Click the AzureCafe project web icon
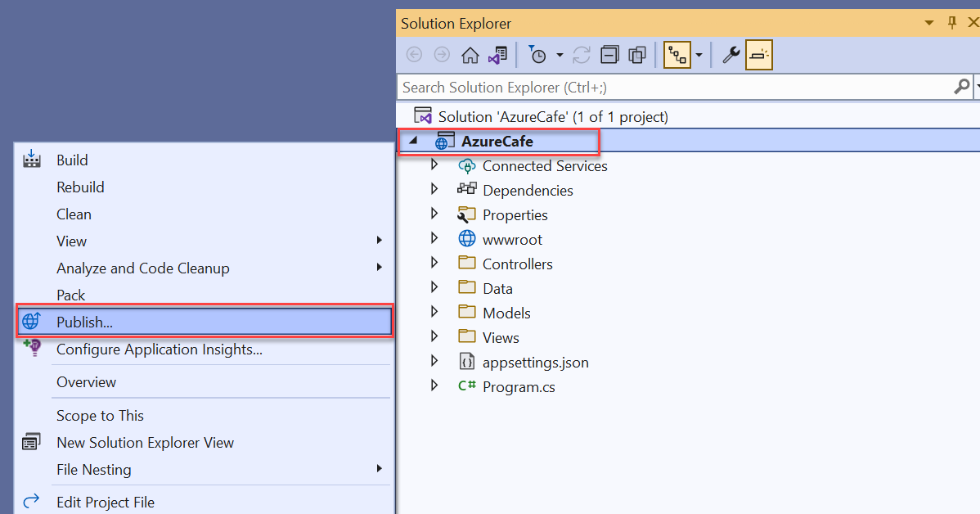Image resolution: width=980 pixels, height=514 pixels. 444,142
